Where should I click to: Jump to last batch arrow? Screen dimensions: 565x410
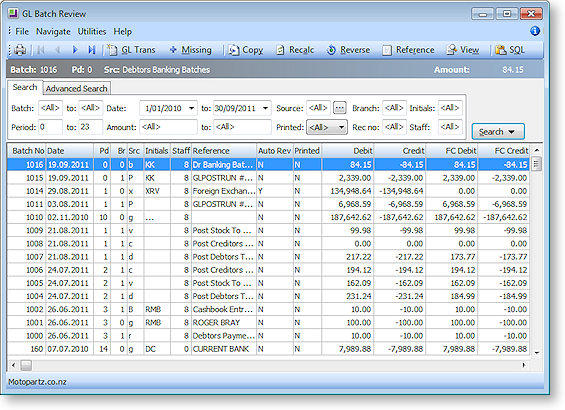tap(92, 50)
